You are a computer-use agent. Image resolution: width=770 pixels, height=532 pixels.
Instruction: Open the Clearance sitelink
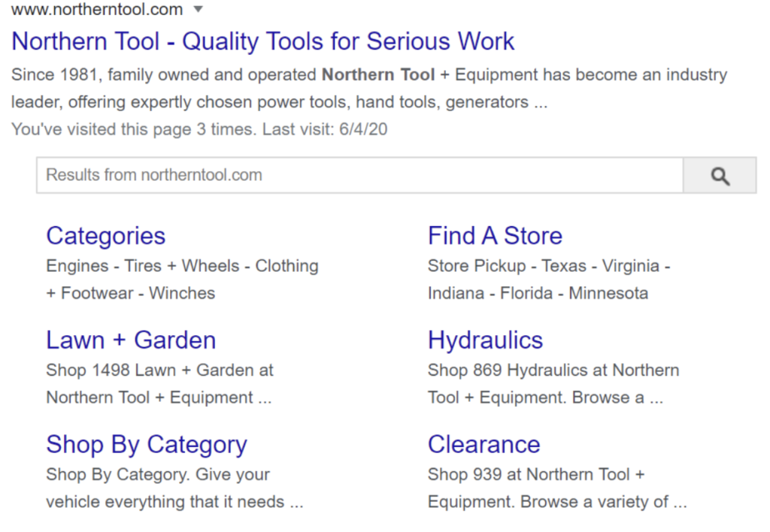click(484, 445)
